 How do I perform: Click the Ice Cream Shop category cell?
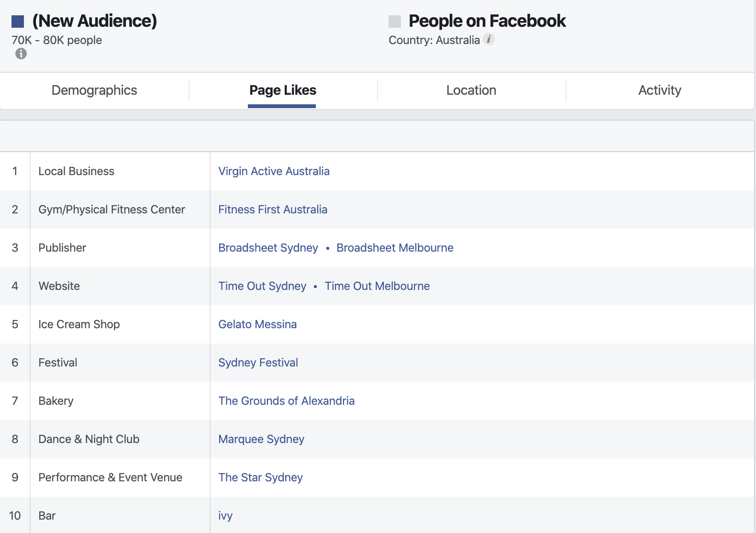120,324
